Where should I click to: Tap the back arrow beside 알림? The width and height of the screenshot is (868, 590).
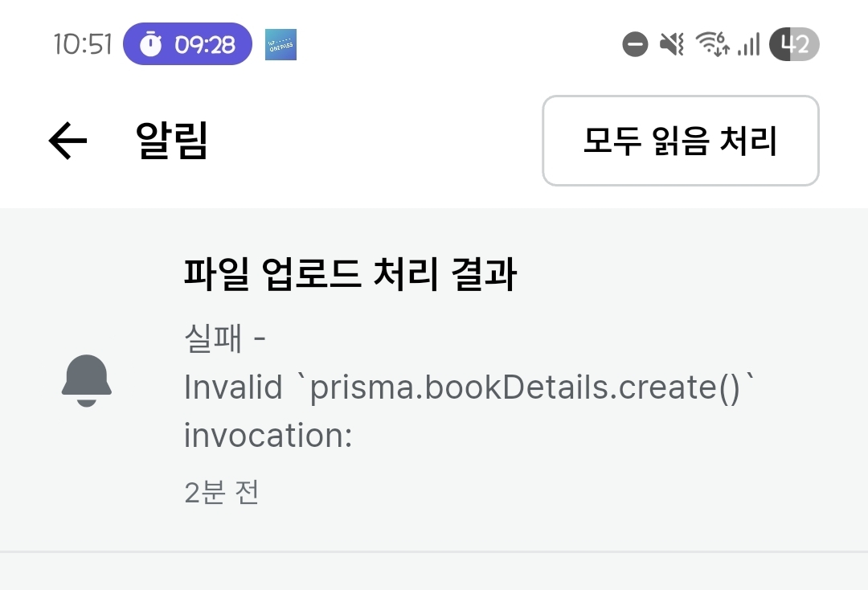[68, 141]
